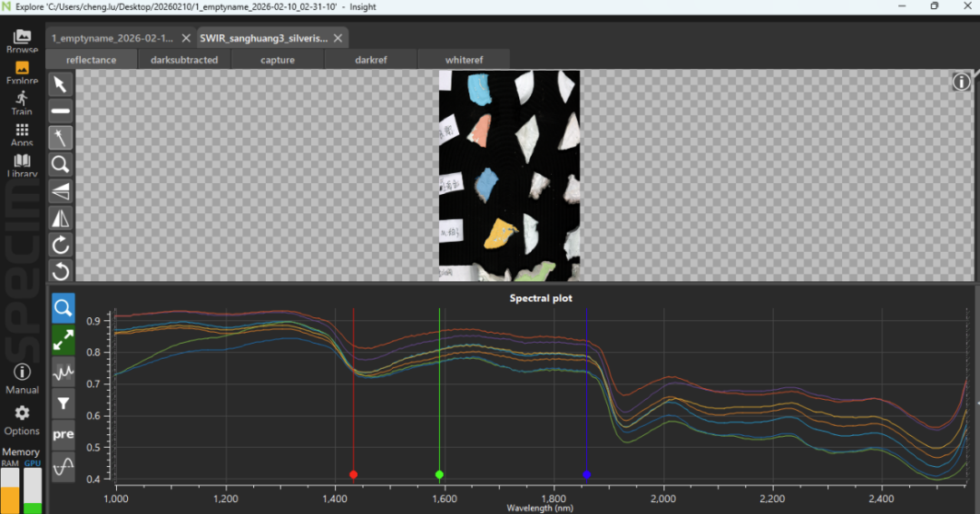The image size is (980, 514).
Task: Open the Options gear settings
Action: [x=22, y=420]
